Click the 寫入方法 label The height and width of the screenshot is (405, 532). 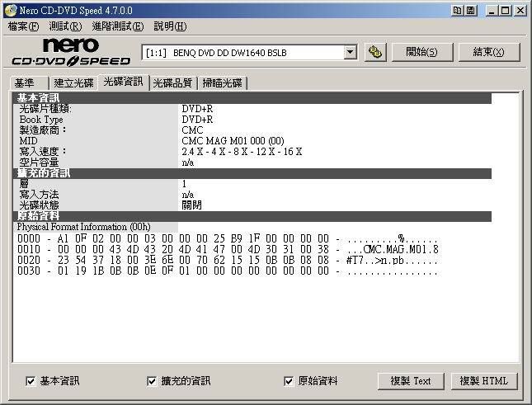click(x=39, y=195)
